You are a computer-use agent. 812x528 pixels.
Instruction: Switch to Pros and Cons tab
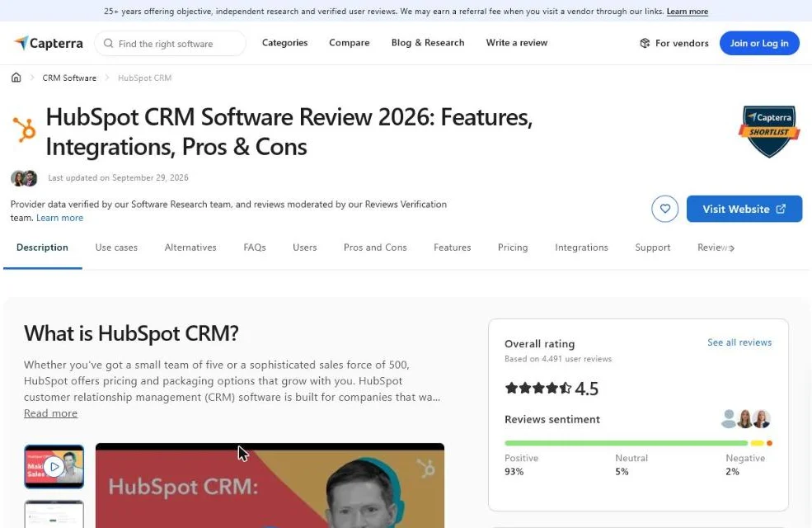(x=375, y=247)
